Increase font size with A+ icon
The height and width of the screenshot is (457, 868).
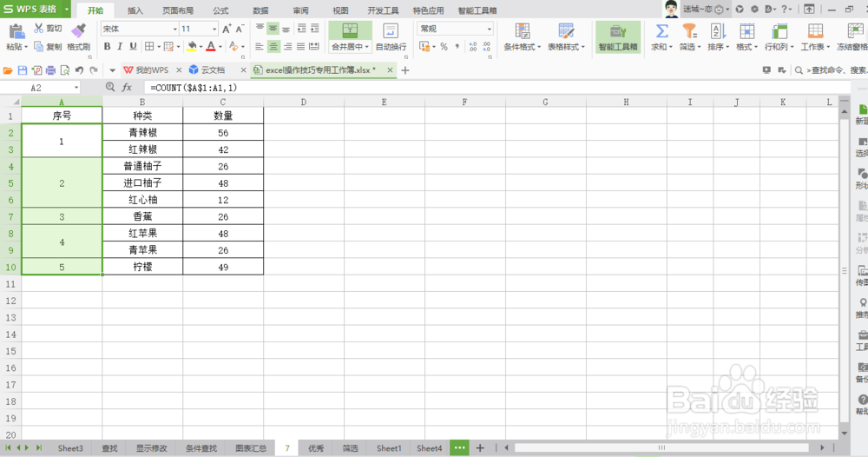pyautogui.click(x=227, y=29)
